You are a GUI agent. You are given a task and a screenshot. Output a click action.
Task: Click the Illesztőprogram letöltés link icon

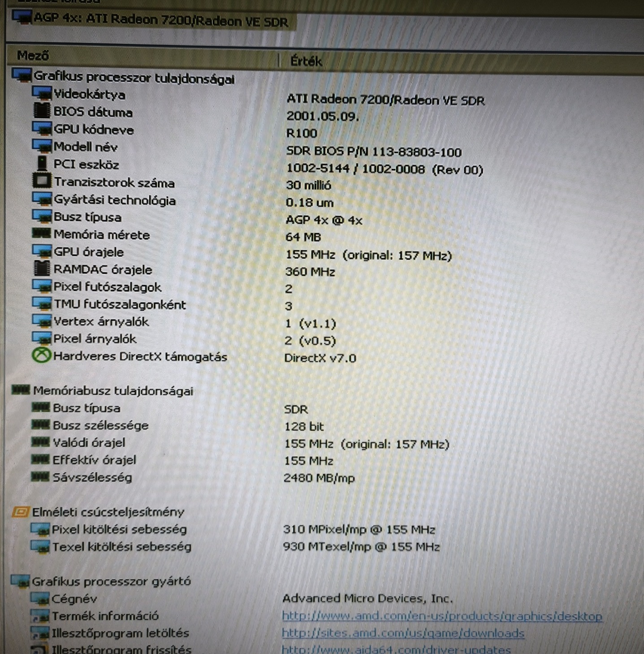pyautogui.click(x=40, y=633)
